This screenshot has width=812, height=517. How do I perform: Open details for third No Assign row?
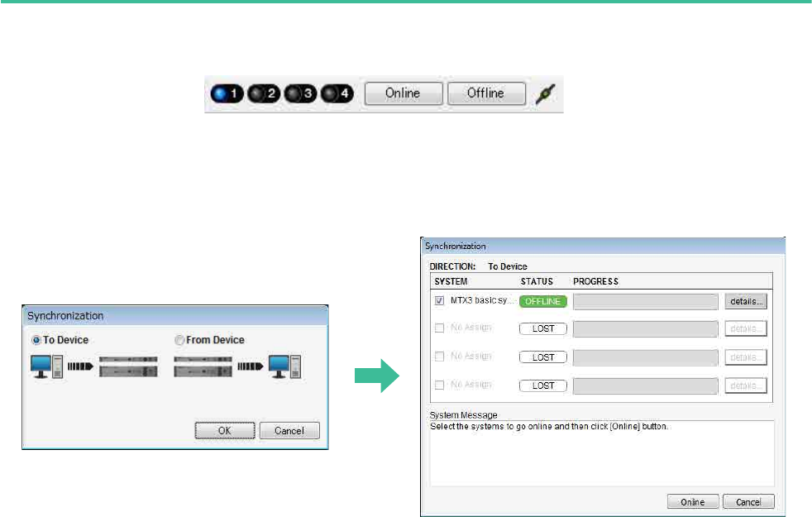coord(746,386)
